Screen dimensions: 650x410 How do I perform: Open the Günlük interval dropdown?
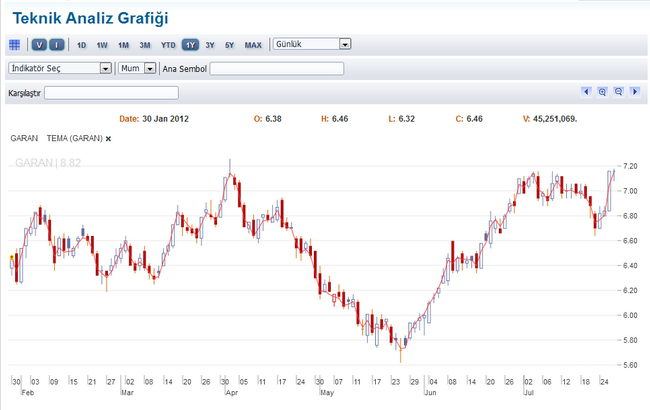tap(312, 44)
